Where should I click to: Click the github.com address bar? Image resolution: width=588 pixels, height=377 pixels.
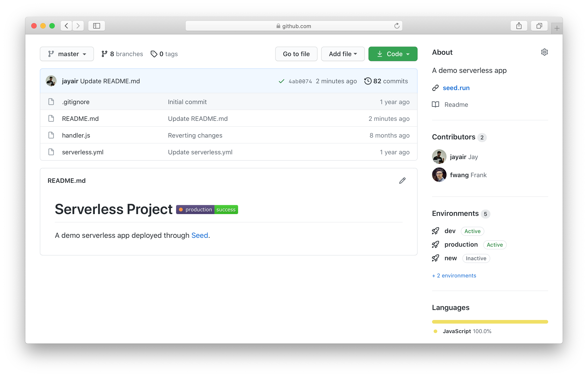[294, 26]
